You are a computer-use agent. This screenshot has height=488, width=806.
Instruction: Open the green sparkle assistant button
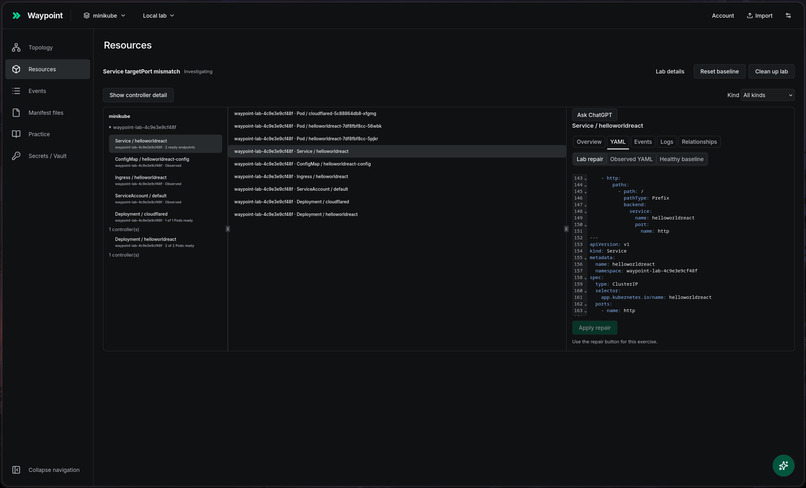783,465
